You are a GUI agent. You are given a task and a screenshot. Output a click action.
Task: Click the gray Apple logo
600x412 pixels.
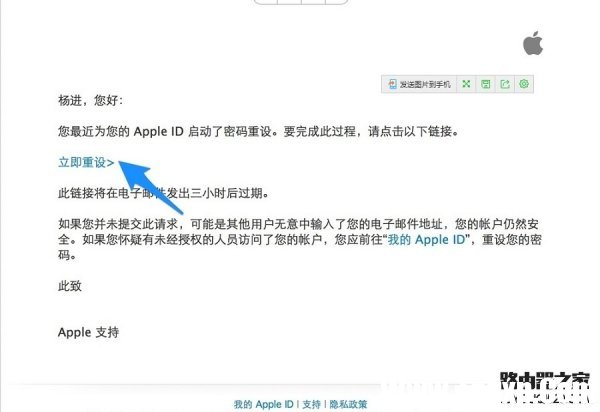533,43
